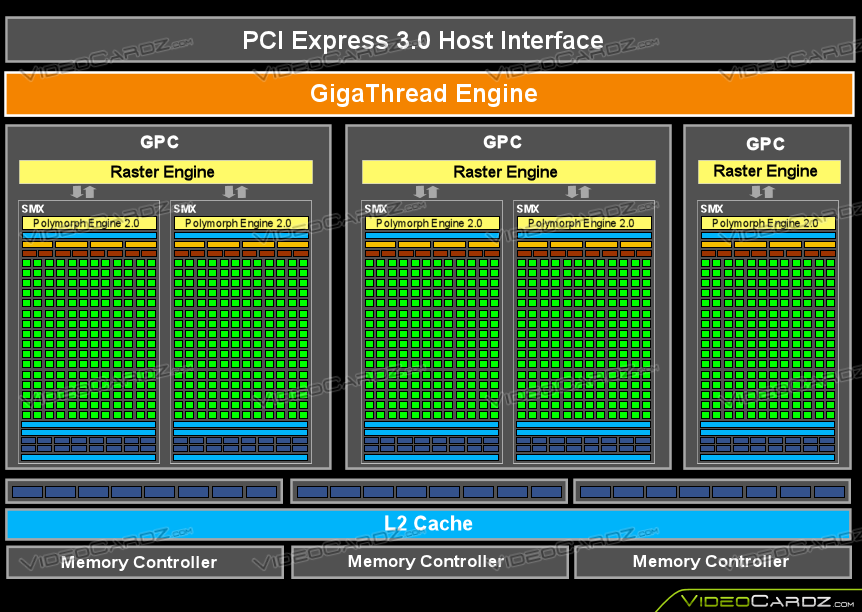Image resolution: width=862 pixels, height=612 pixels.
Task: Select the middle GPC title label
Action: (x=502, y=142)
